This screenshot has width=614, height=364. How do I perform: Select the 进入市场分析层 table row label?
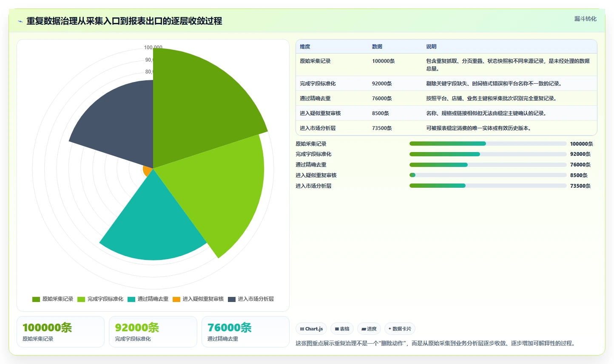click(318, 128)
